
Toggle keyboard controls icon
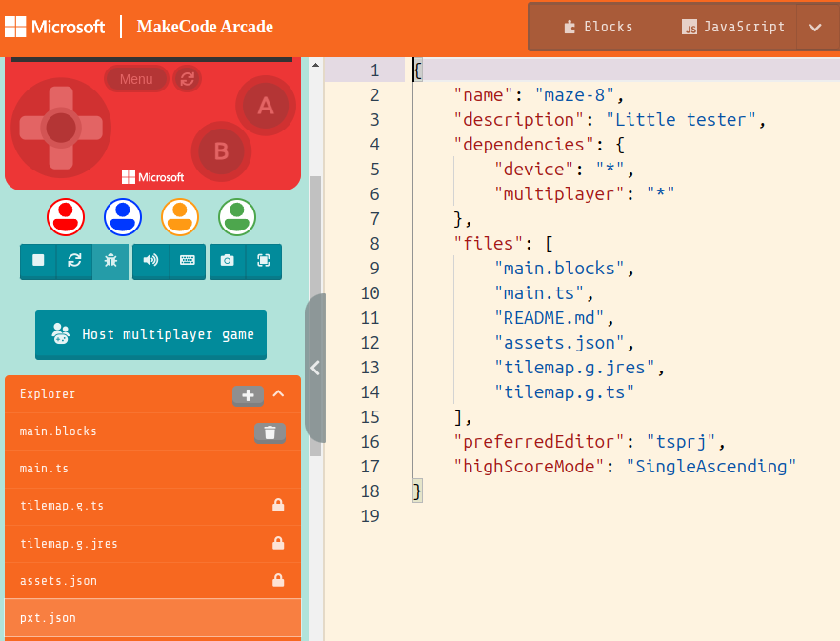click(188, 261)
